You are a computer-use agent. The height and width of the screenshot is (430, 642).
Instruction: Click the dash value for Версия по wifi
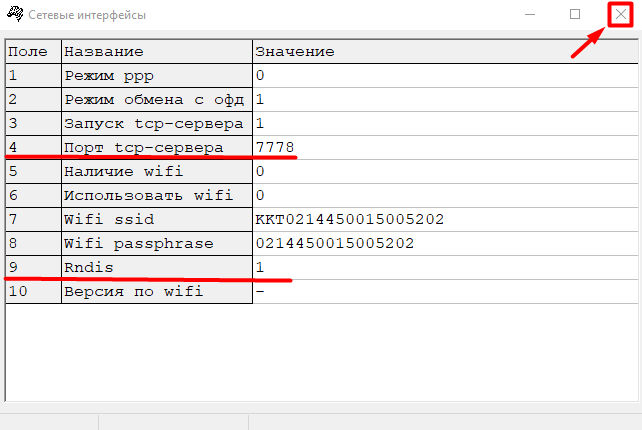(445, 291)
